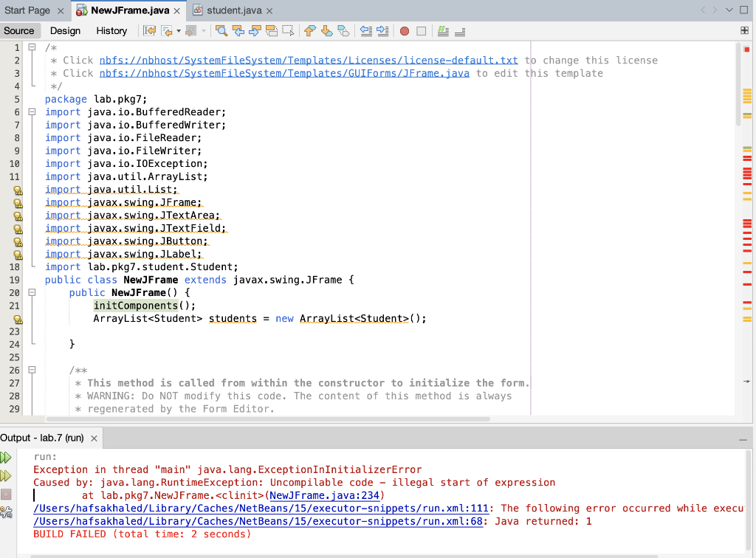Viewport: 756px width, 558px height.
Task: Click the Next Bookmark icon
Action: pos(325,31)
